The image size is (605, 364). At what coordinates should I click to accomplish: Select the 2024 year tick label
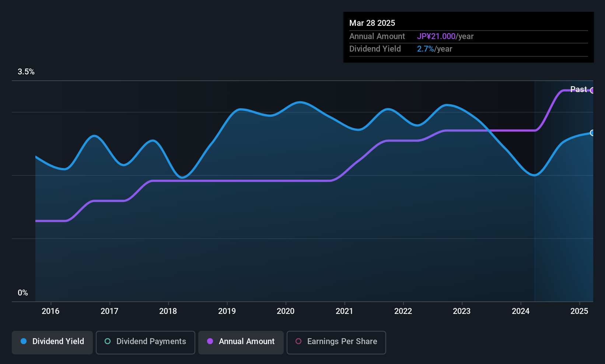pos(521,311)
